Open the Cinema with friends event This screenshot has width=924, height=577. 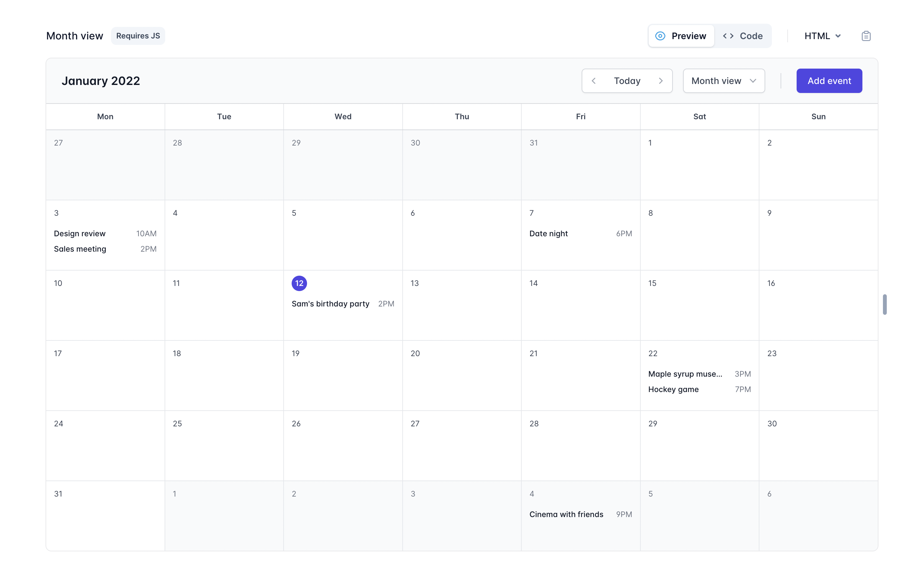(566, 514)
